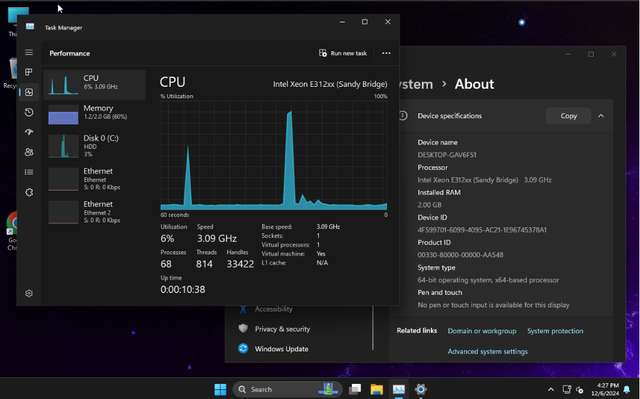Viewport: 640px width, 399px height.
Task: Open the Windows Start button
Action: 220,389
